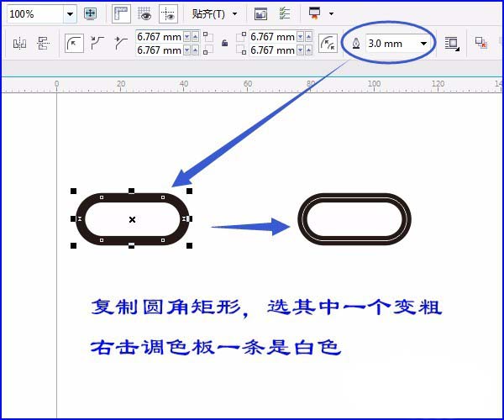Click the top-right corner radius field

pyautogui.click(x=272, y=37)
